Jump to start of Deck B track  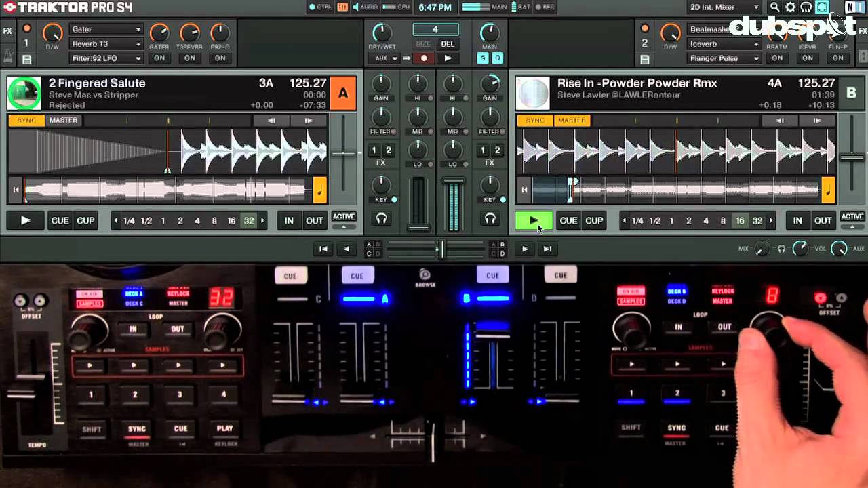click(524, 190)
